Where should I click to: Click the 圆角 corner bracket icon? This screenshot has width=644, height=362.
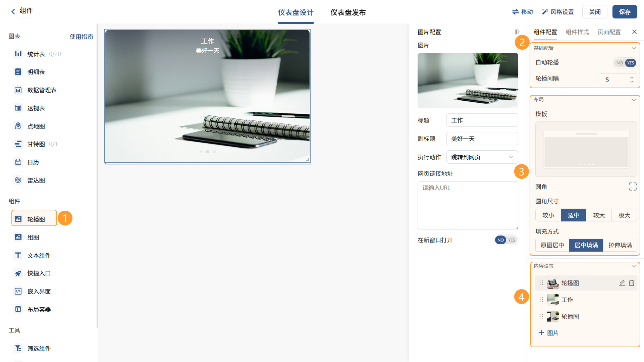coord(633,187)
